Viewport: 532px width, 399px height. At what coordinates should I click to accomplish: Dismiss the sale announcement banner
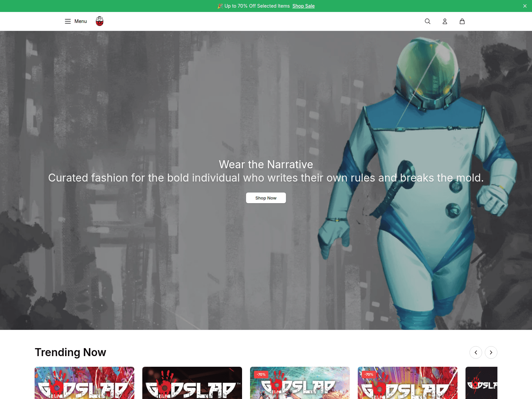pyautogui.click(x=525, y=6)
